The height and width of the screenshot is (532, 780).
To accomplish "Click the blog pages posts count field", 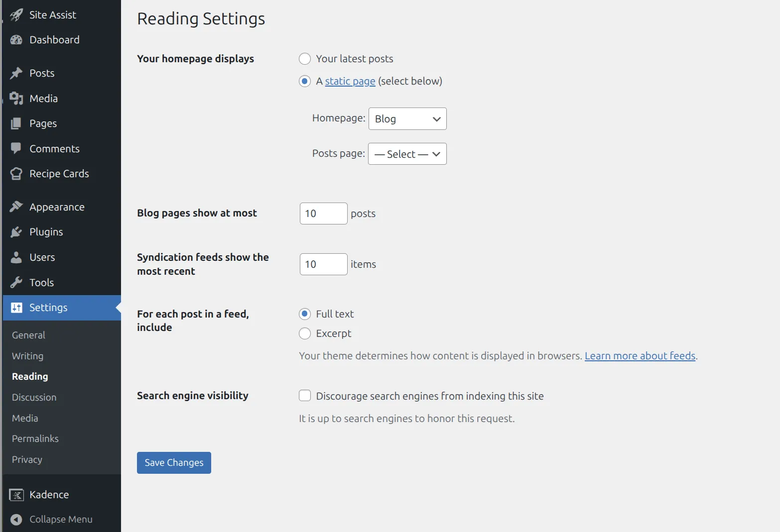I will point(323,213).
